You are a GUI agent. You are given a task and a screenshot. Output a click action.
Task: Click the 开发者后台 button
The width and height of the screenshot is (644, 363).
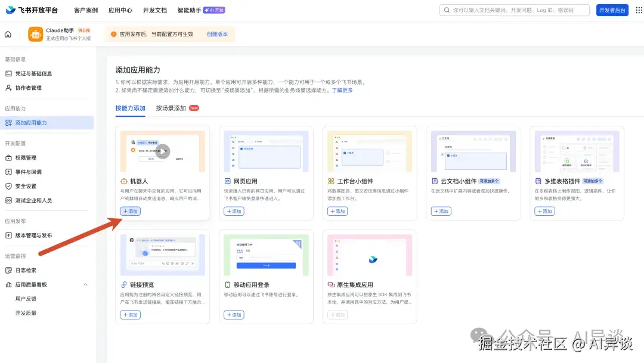pyautogui.click(x=612, y=10)
